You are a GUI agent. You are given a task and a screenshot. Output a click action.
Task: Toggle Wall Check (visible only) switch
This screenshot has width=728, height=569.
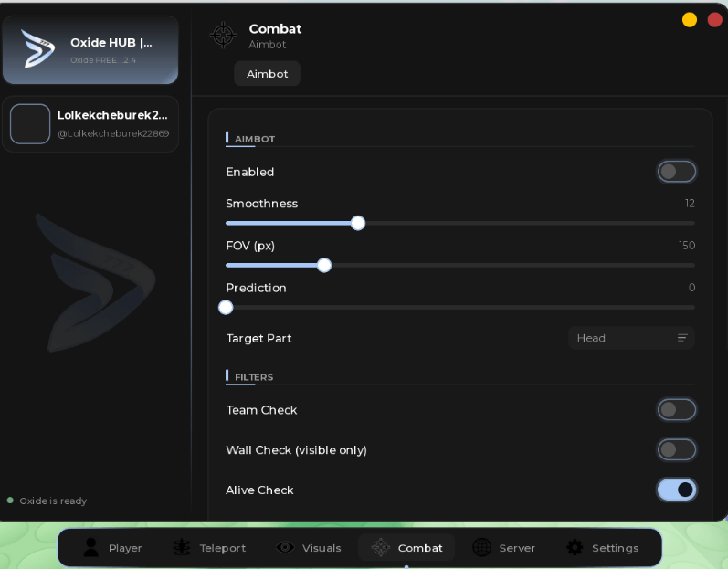point(677,449)
